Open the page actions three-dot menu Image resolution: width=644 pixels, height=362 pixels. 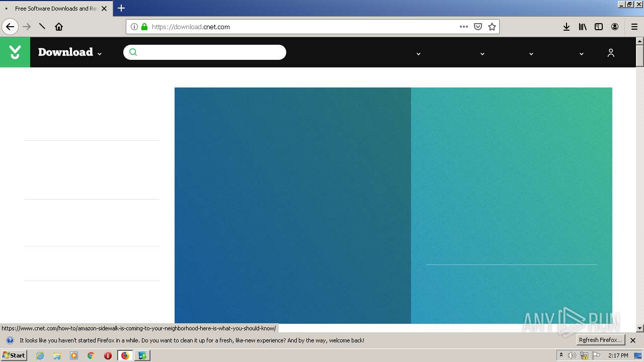tap(464, 27)
